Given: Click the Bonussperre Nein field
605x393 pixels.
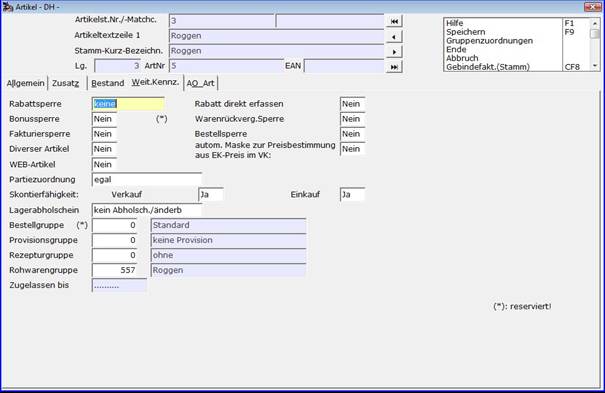Looking at the screenshot, I should pos(104,119).
